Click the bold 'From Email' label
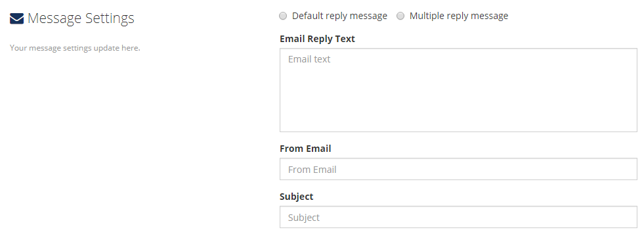The height and width of the screenshot is (238, 644). click(x=305, y=149)
